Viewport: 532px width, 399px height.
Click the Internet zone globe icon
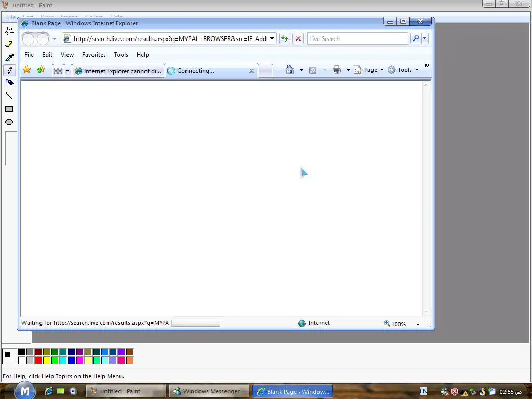click(x=302, y=323)
